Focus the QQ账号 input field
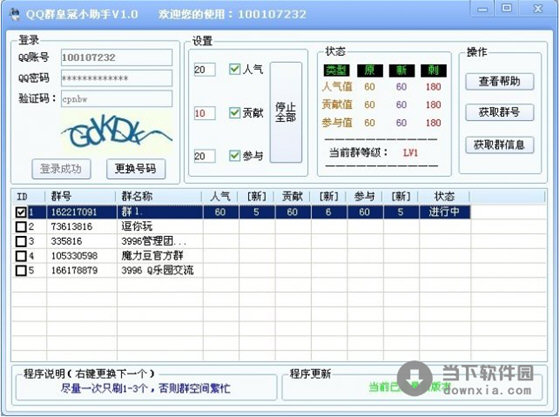This screenshot has height=417, width=560. point(117,57)
